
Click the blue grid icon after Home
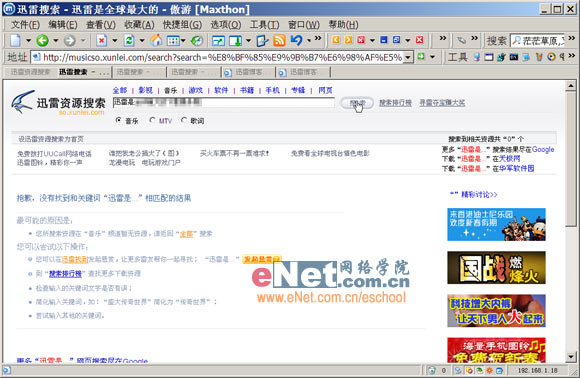pyautogui.click(x=173, y=40)
